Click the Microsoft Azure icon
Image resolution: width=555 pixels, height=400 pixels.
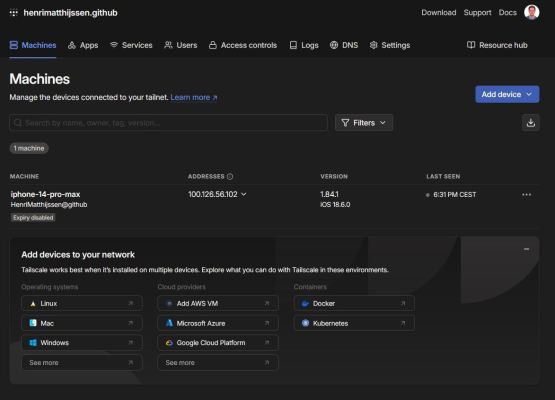(169, 323)
